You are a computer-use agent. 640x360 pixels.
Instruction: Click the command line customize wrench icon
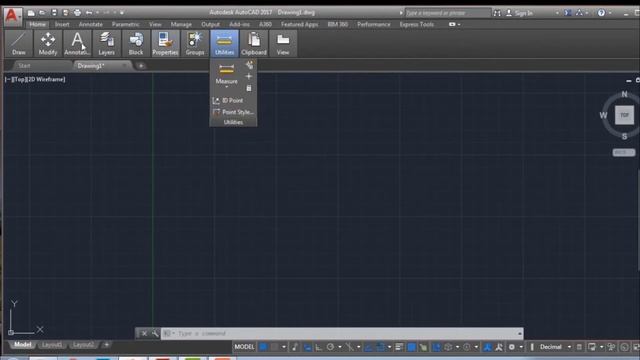(155, 333)
